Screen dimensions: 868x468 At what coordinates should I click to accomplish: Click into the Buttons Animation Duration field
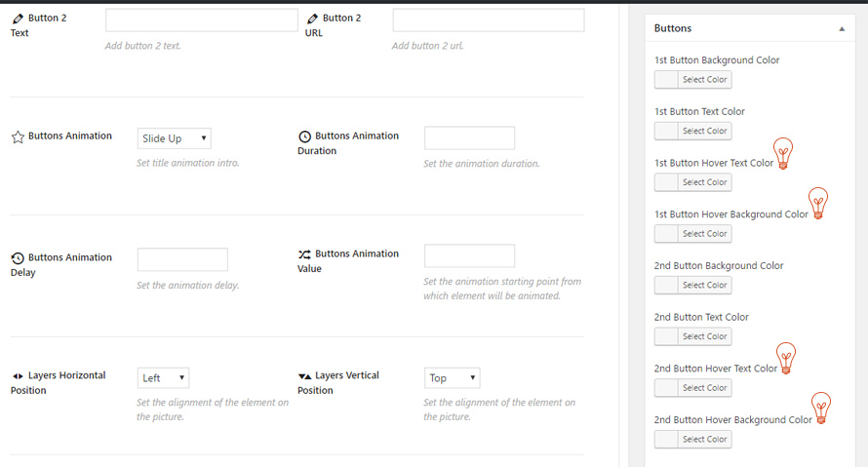coord(469,138)
